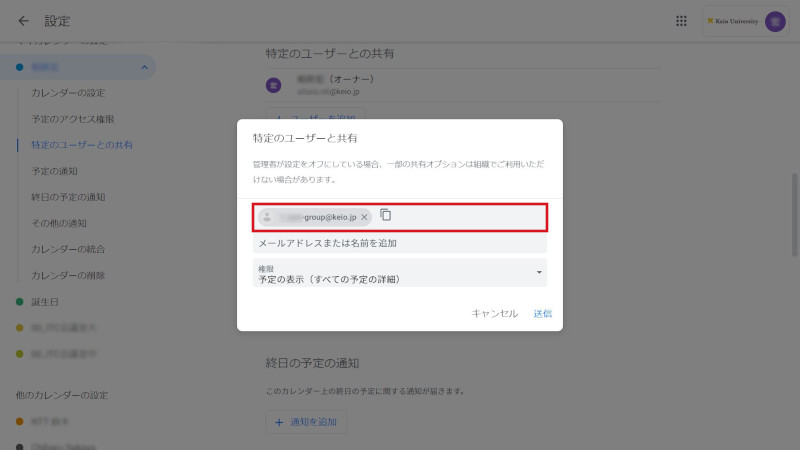This screenshot has height=450, width=800.
Task: Click 送信 to send the share invitation
Action: pyautogui.click(x=542, y=313)
